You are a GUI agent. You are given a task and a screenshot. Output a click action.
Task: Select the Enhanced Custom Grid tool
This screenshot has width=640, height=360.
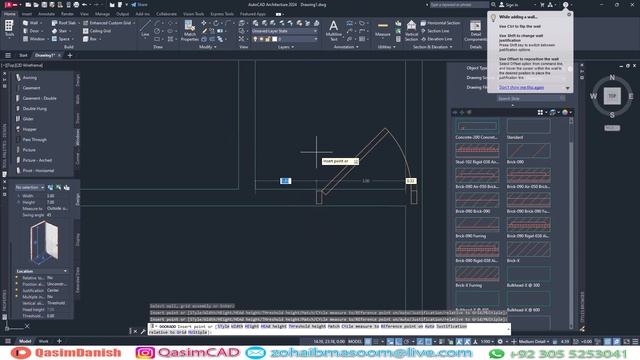[x=108, y=23]
